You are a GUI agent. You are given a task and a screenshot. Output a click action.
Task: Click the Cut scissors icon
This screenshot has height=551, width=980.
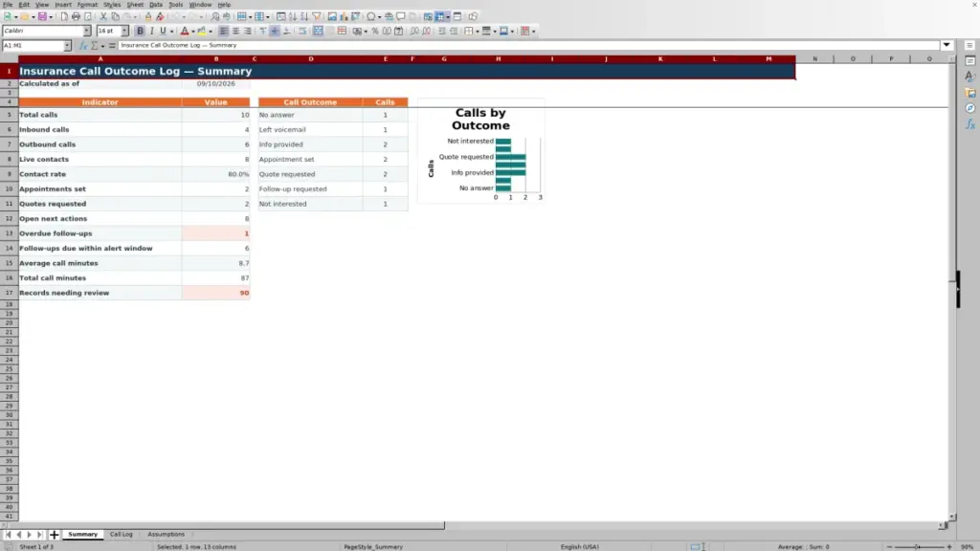click(103, 17)
